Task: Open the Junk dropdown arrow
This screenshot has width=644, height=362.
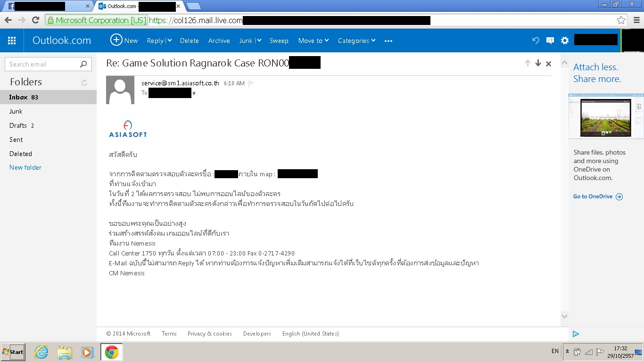Action: pyautogui.click(x=259, y=41)
